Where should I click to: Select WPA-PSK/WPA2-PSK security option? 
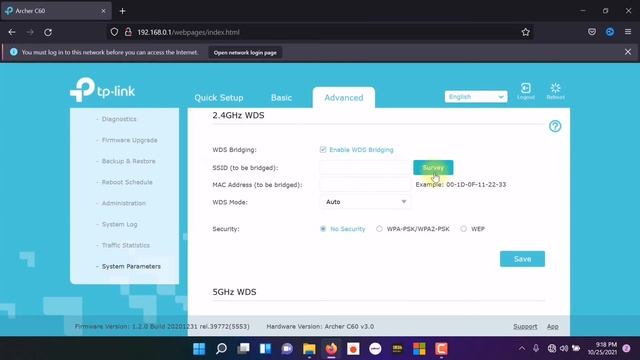379,229
